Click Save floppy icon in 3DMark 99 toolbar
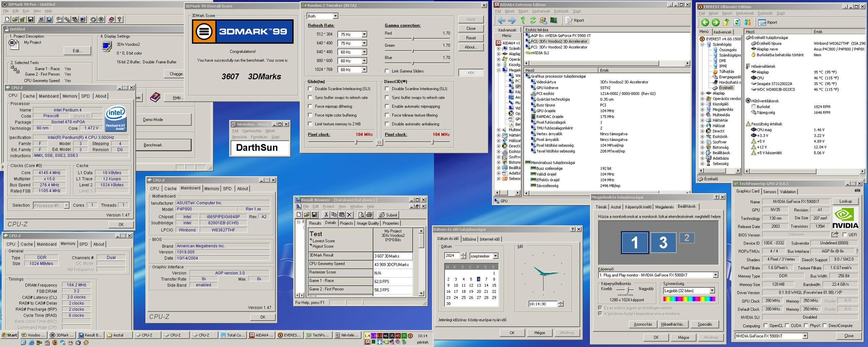This screenshot has width=868, height=347. click(31, 19)
